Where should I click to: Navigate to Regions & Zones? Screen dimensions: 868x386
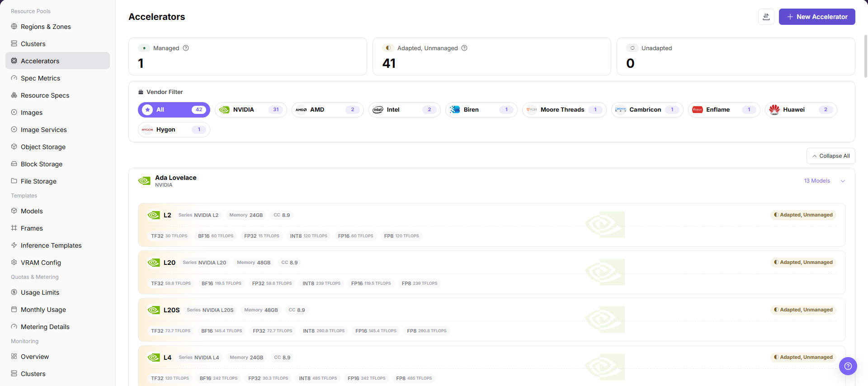point(57,26)
